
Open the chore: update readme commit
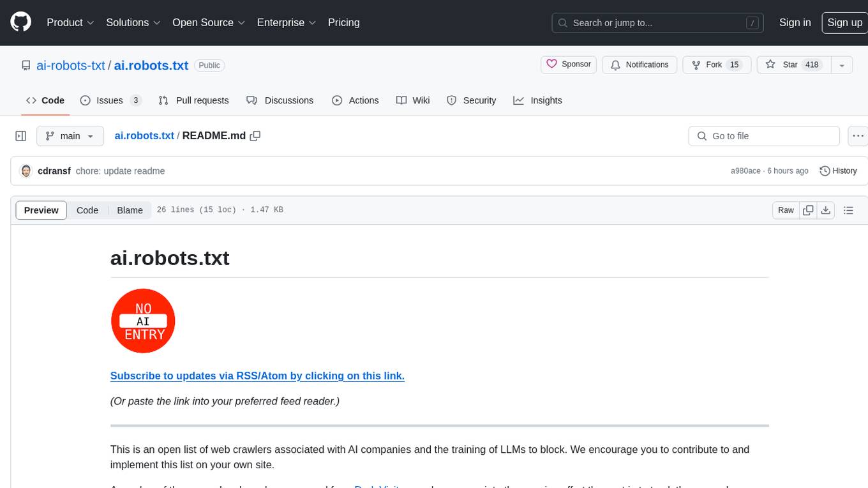pyautogui.click(x=121, y=171)
